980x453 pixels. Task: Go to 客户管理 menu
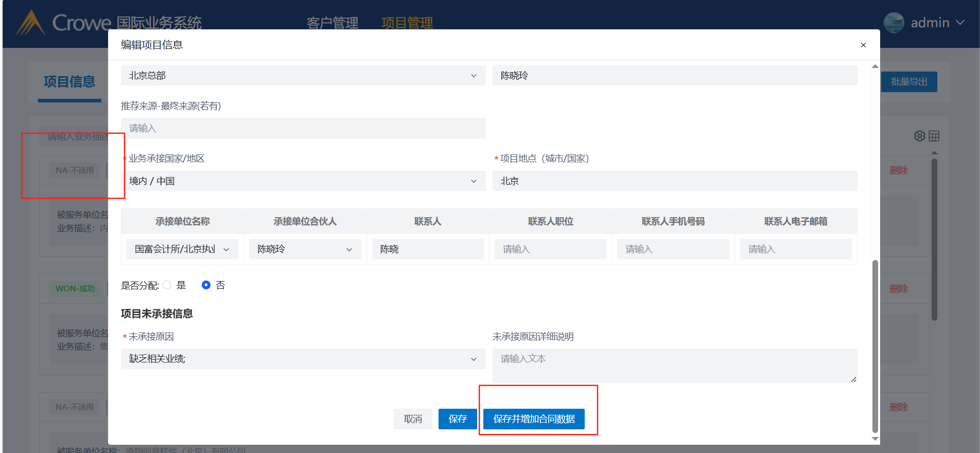(332, 23)
